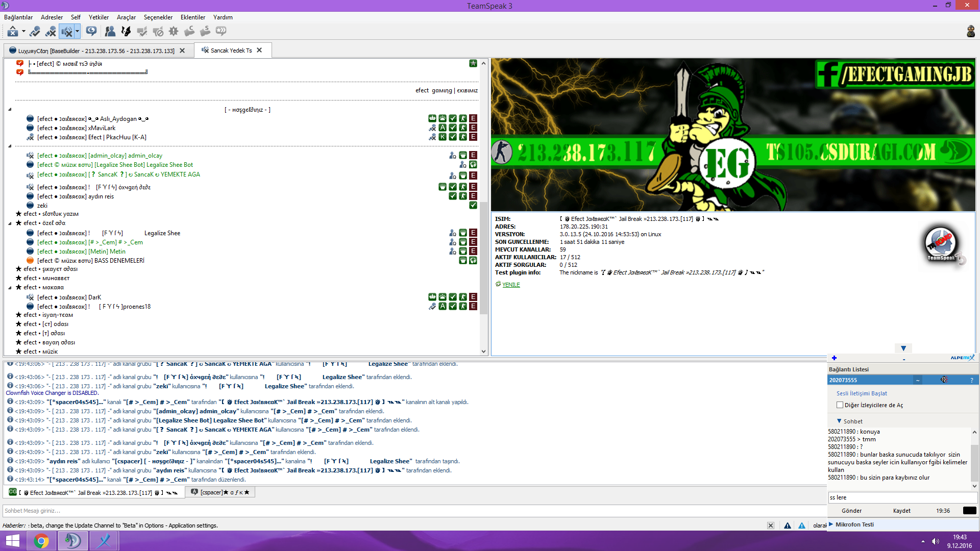Click the grayed megaphone block toolbar icon
The height and width of the screenshot is (551, 980).
(158, 32)
